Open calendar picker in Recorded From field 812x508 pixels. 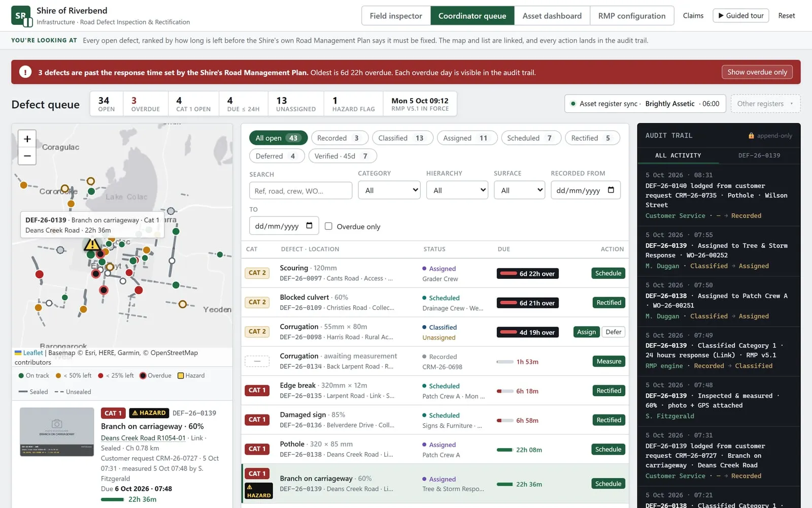611,190
